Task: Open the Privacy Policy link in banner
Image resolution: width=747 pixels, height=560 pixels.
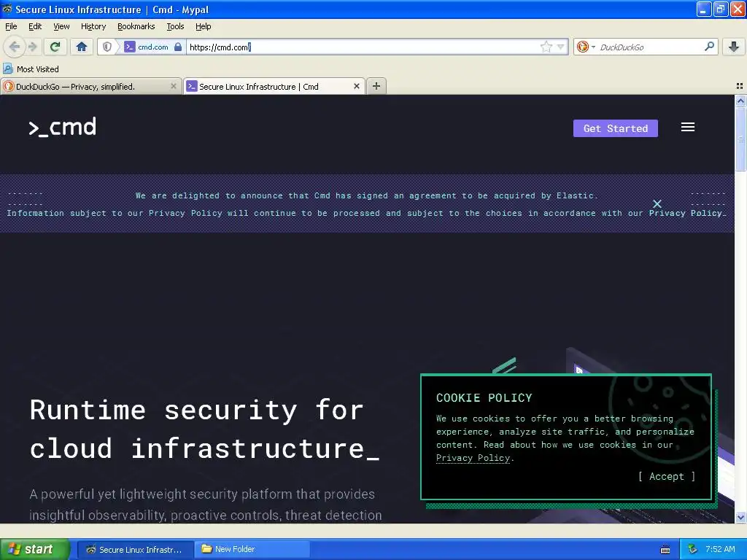Action: [x=686, y=213]
